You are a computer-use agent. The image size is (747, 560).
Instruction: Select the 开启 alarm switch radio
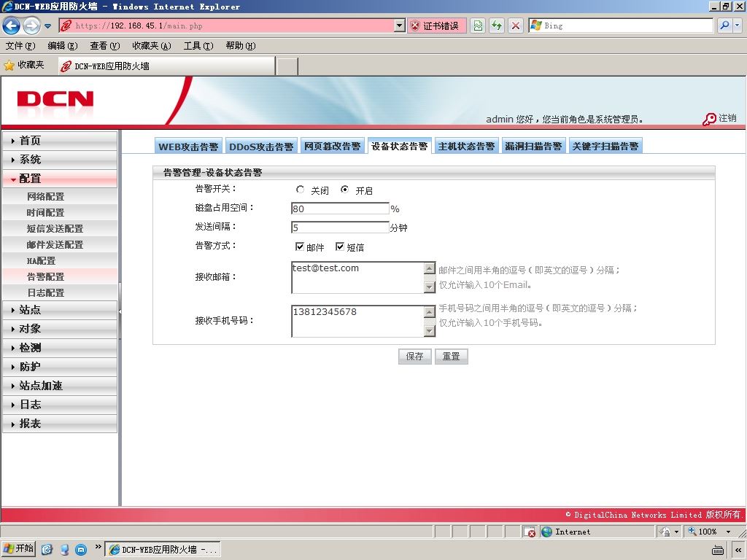pos(344,190)
